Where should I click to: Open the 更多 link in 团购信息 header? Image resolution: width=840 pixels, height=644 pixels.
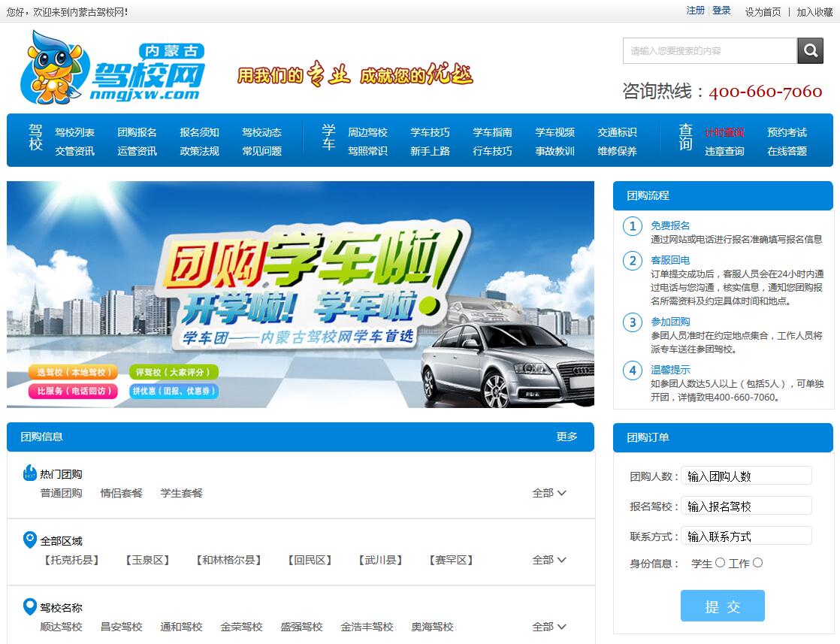(567, 437)
